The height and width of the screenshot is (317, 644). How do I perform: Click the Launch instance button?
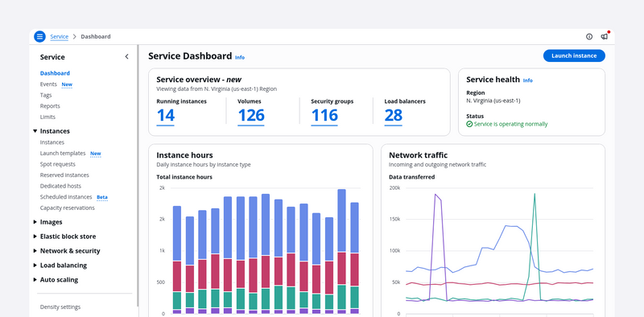[574, 56]
